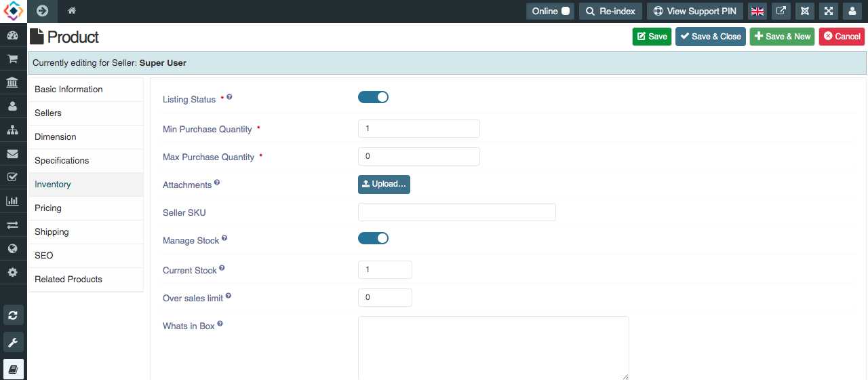This screenshot has height=380, width=868.
Task: Open the bank building sidebar icon
Action: click(x=12, y=83)
